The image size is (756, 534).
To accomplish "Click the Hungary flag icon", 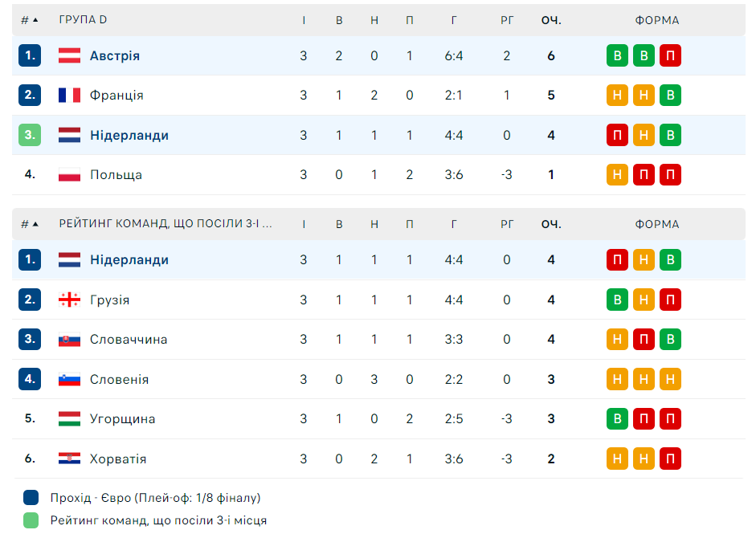I will 69,418.
